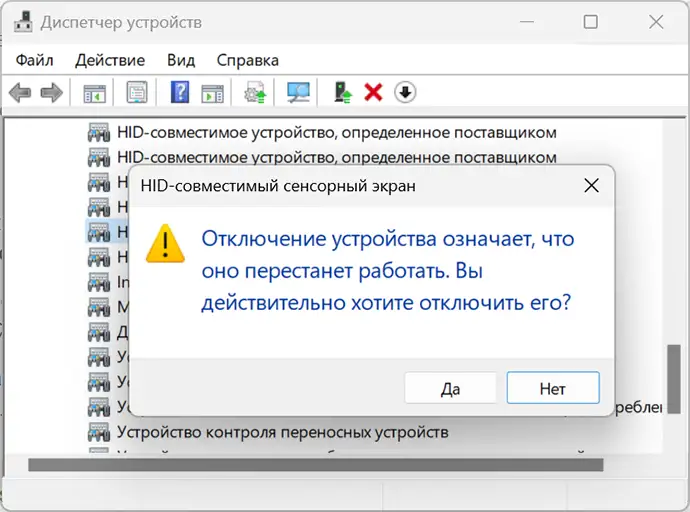Image resolution: width=690 pixels, height=512 pixels.
Task: Scan for hardware changes monitor icon
Action: click(298, 93)
